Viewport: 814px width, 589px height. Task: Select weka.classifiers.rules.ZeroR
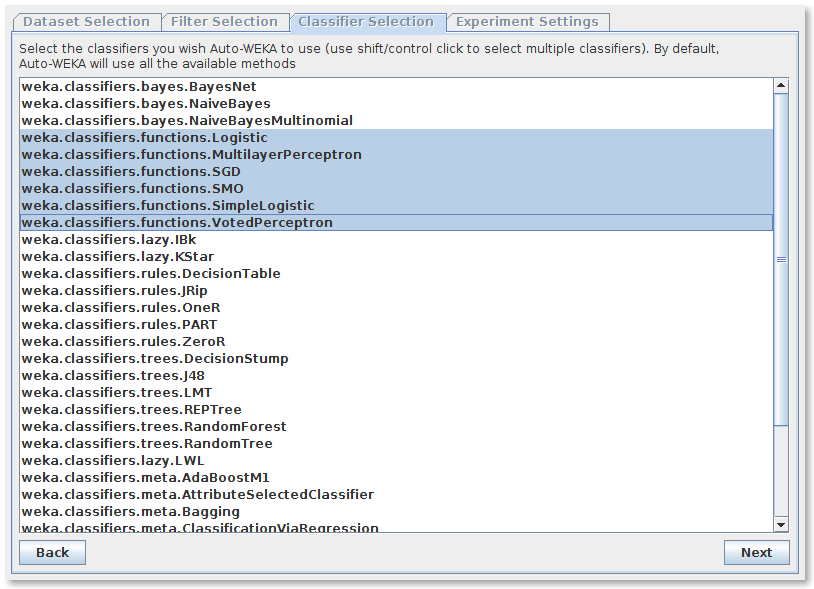coord(397,341)
